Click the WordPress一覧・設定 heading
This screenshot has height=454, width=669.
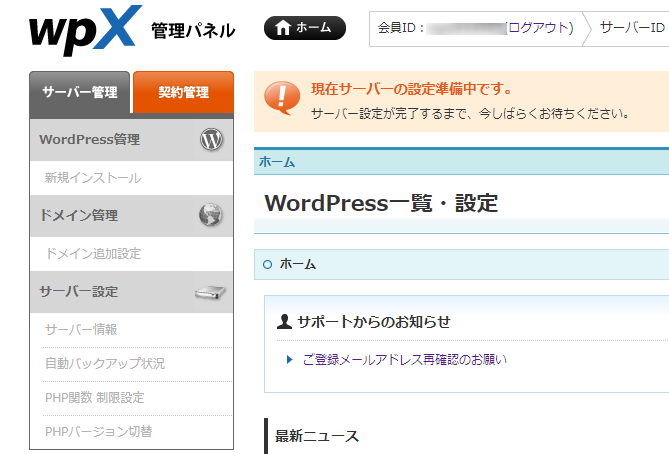381,203
